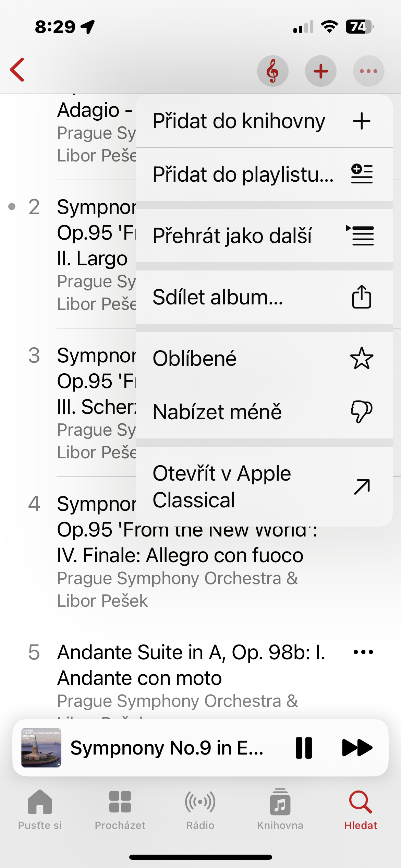The image size is (401, 868).
Task: Toggle Nabízet méně thumbs-down
Action: (x=264, y=412)
